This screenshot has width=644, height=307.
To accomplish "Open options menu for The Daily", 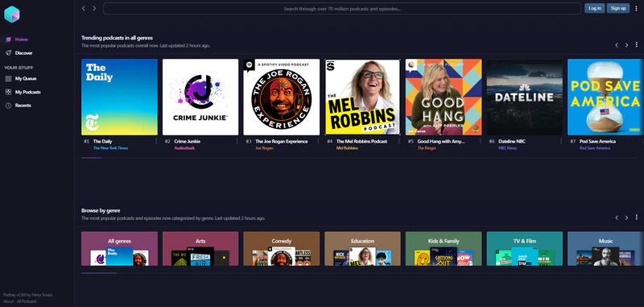I will tap(156, 141).
